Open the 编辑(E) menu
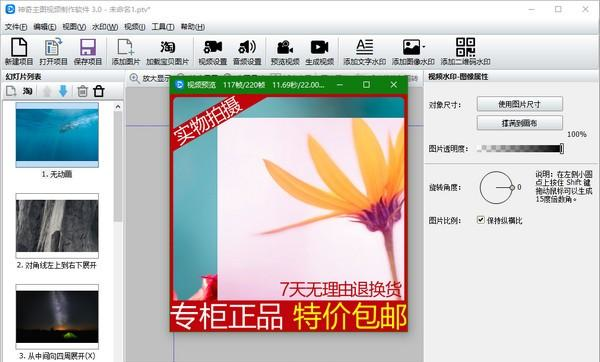 pyautogui.click(x=45, y=27)
